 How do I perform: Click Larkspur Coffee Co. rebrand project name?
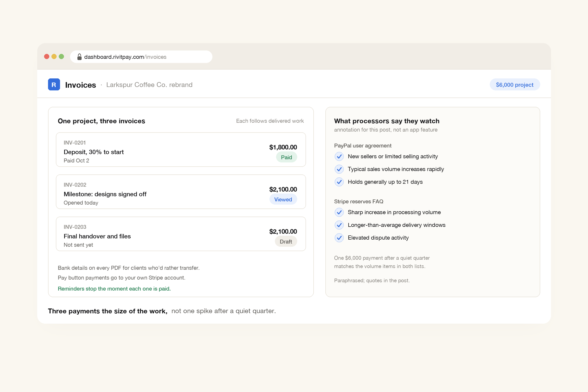pos(149,85)
